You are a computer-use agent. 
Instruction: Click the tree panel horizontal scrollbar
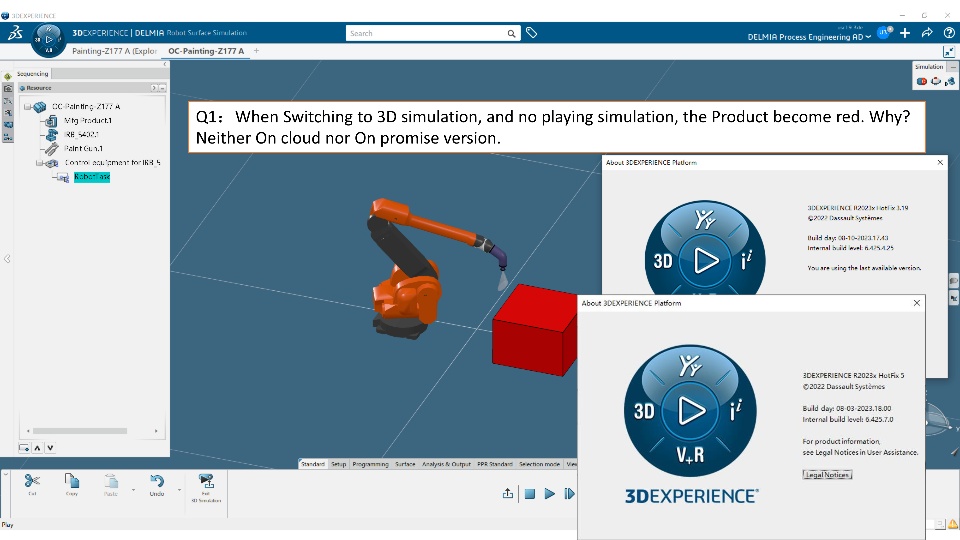80,431
